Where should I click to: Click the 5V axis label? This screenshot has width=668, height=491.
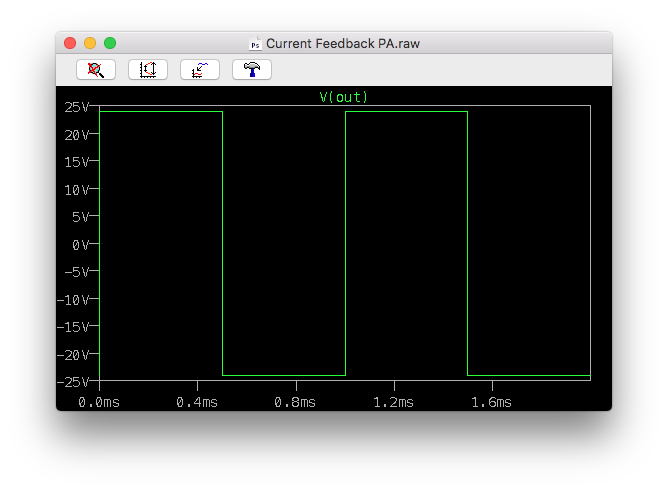point(80,217)
